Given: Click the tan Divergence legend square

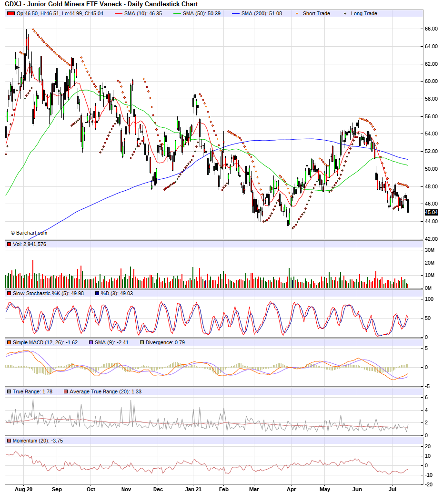Looking at the screenshot, I should (x=142, y=343).
